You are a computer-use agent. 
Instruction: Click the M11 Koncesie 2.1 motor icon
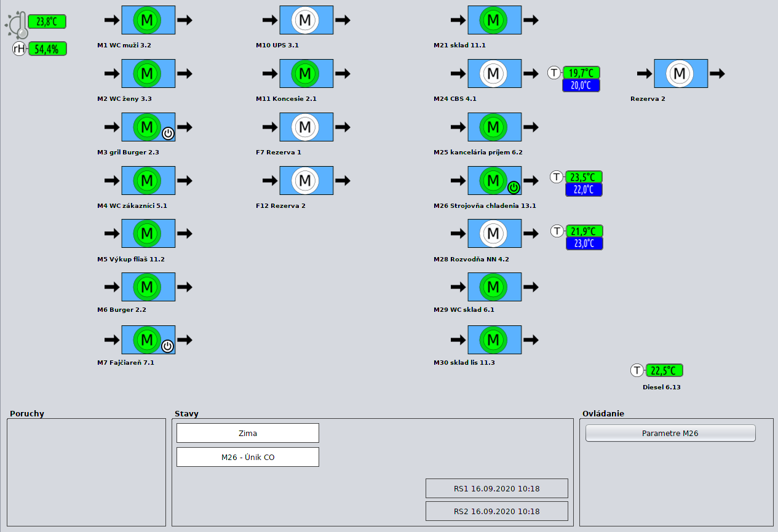pyautogui.click(x=305, y=74)
